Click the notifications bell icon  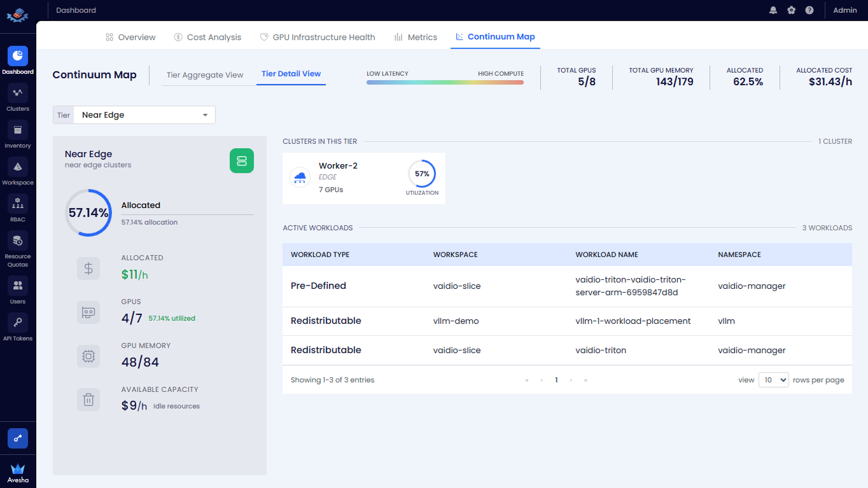tap(773, 10)
